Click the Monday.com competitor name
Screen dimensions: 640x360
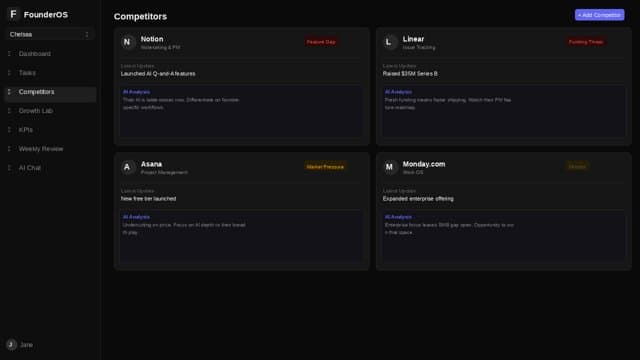click(x=424, y=164)
